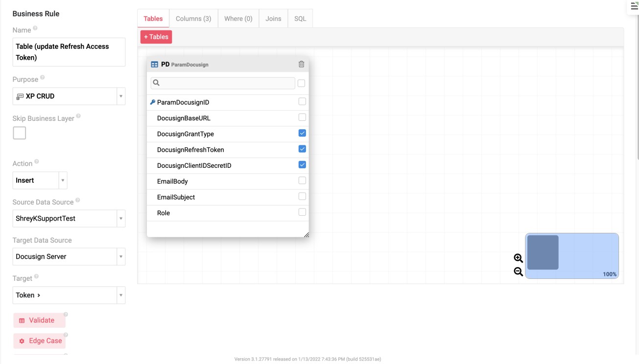Image resolution: width=639 pixels, height=364 pixels.
Task: Zoom out using the canvas magnifier minus icon
Action: tap(518, 272)
